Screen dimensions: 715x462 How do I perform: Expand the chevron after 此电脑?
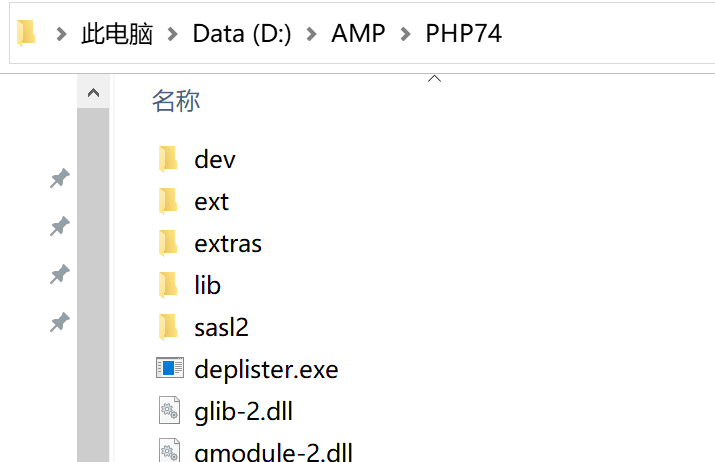173,34
